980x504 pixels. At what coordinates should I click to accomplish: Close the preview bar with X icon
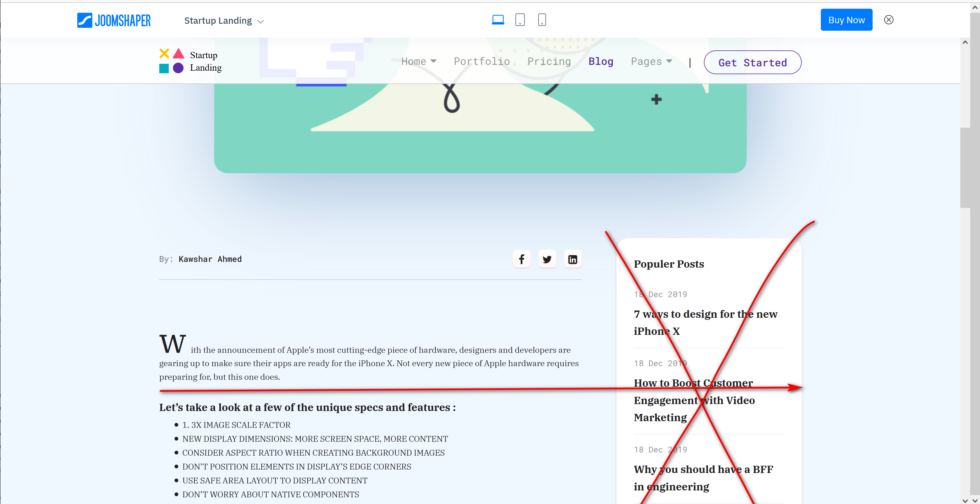[x=888, y=20]
